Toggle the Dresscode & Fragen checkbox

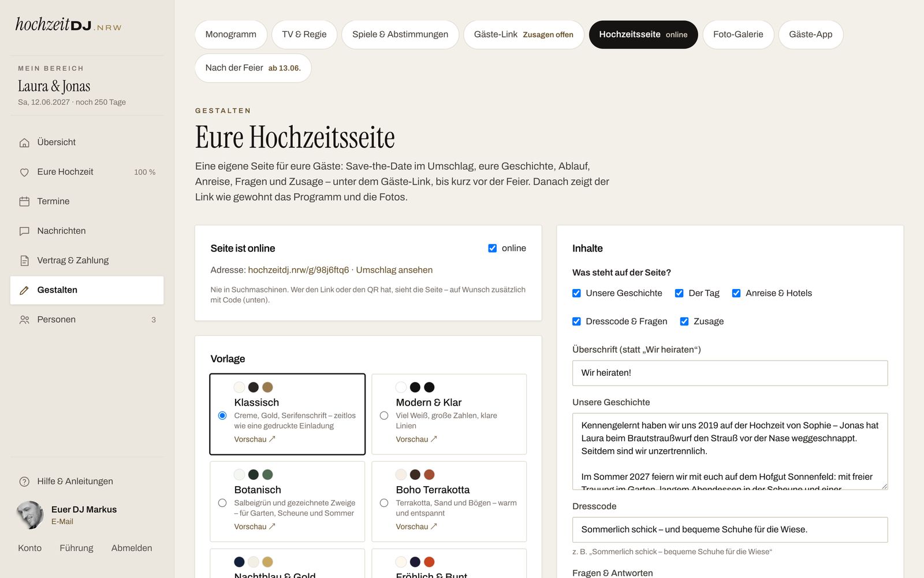[576, 321]
